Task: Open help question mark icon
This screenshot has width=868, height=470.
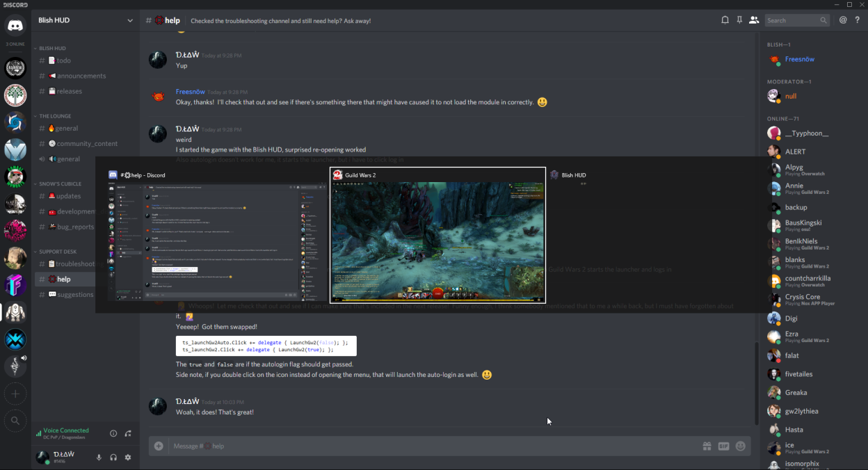Action: pyautogui.click(x=857, y=20)
